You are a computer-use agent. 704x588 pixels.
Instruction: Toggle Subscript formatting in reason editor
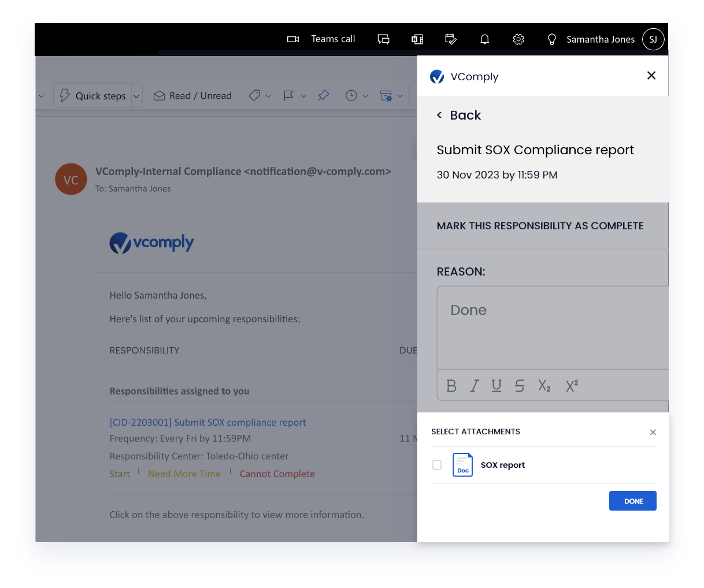tap(544, 386)
